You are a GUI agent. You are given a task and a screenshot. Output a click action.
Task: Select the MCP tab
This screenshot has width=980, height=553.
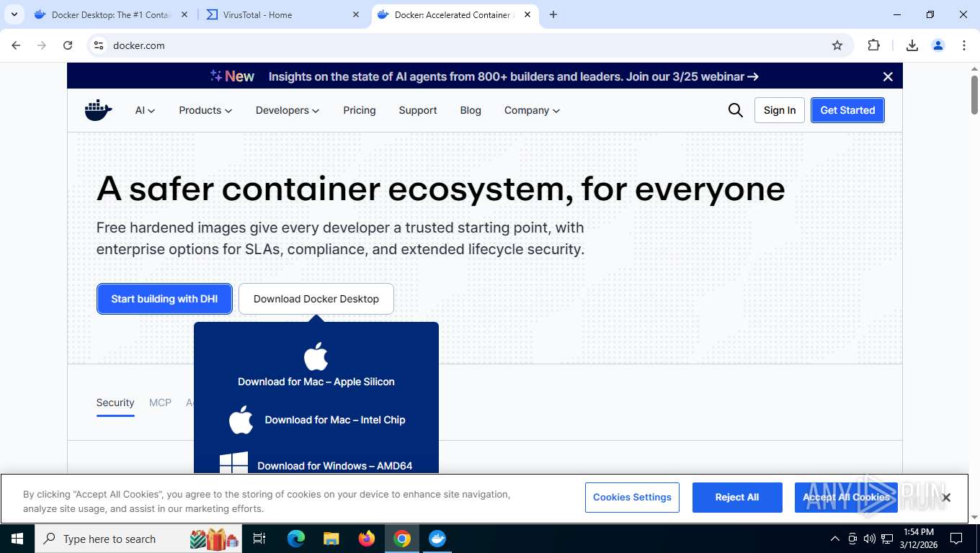coord(160,403)
